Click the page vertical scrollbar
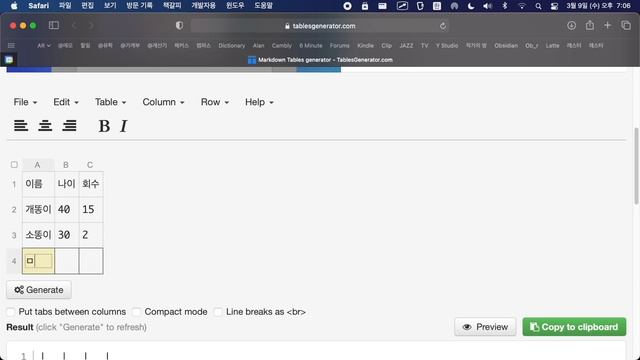640x360 pixels. [636, 166]
